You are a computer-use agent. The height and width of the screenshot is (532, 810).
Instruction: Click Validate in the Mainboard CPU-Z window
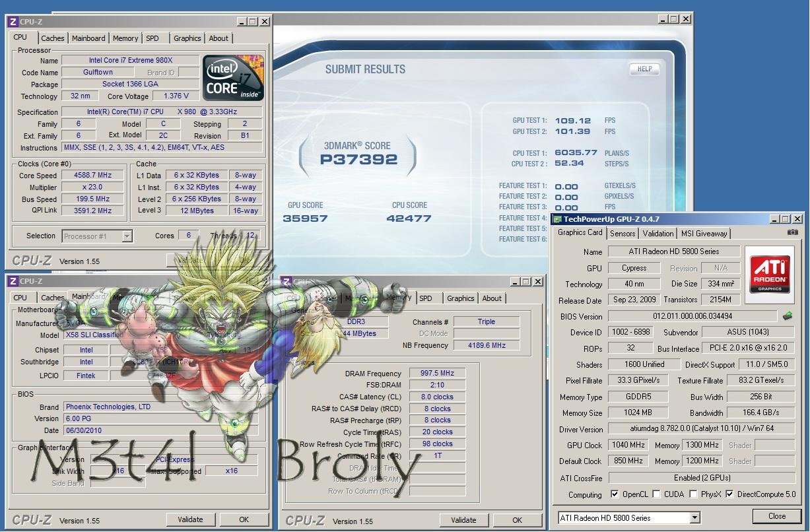pos(190,519)
